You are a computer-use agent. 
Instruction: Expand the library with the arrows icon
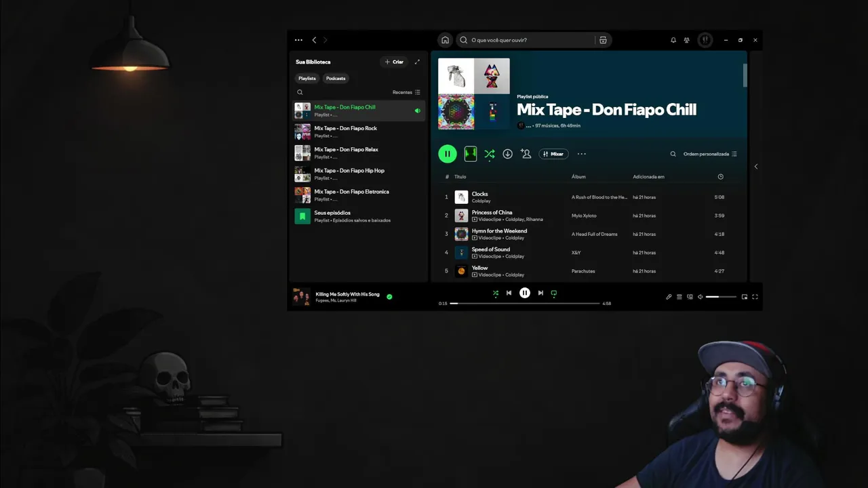pyautogui.click(x=417, y=62)
